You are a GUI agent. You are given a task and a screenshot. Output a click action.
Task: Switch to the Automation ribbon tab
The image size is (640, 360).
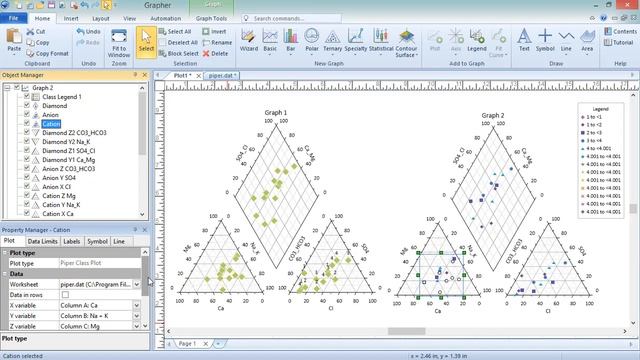click(165, 18)
